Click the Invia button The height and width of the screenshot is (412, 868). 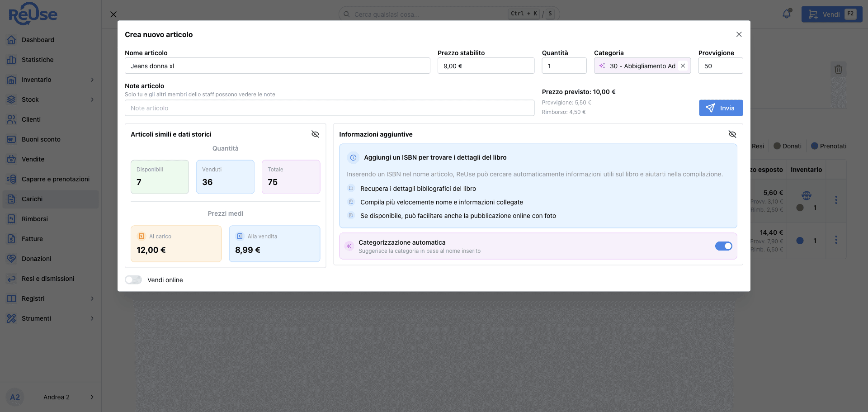coord(721,108)
